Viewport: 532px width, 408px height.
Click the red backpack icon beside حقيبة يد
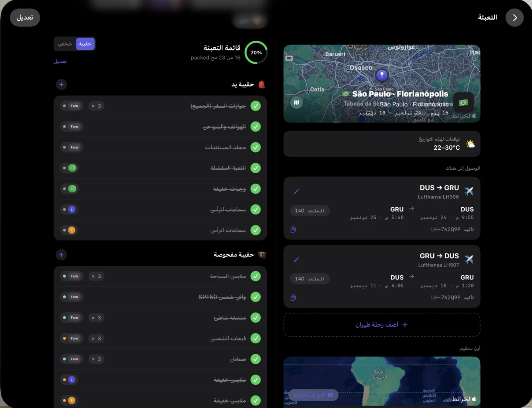[x=262, y=85]
